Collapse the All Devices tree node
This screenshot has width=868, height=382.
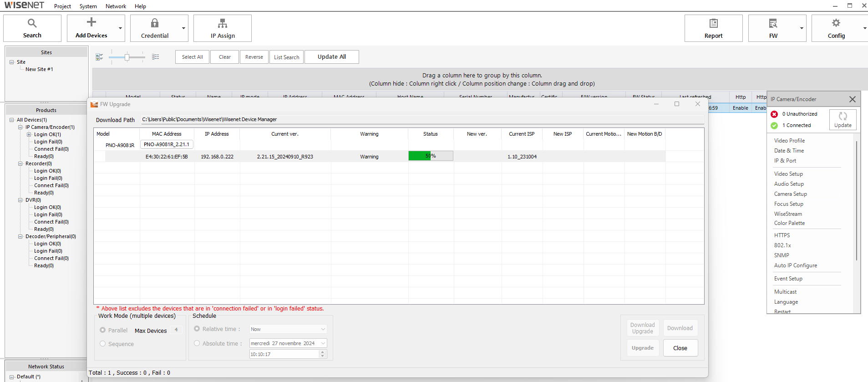coord(12,120)
